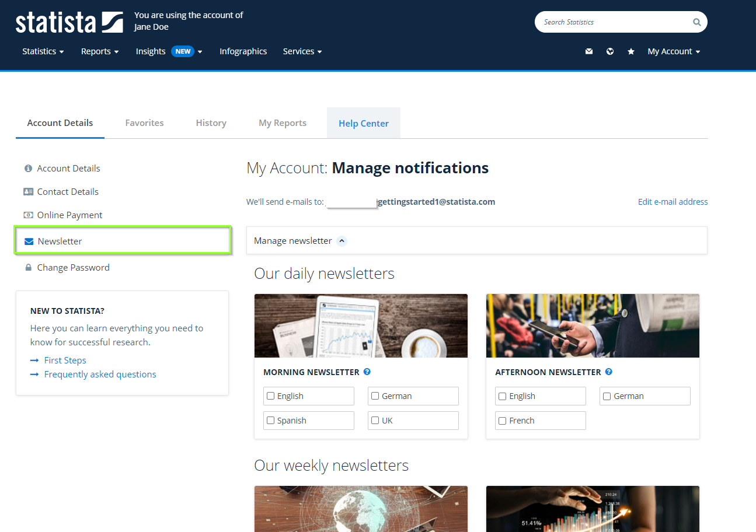Select Account Details in the sidebar
The image size is (756, 532).
pos(69,169)
